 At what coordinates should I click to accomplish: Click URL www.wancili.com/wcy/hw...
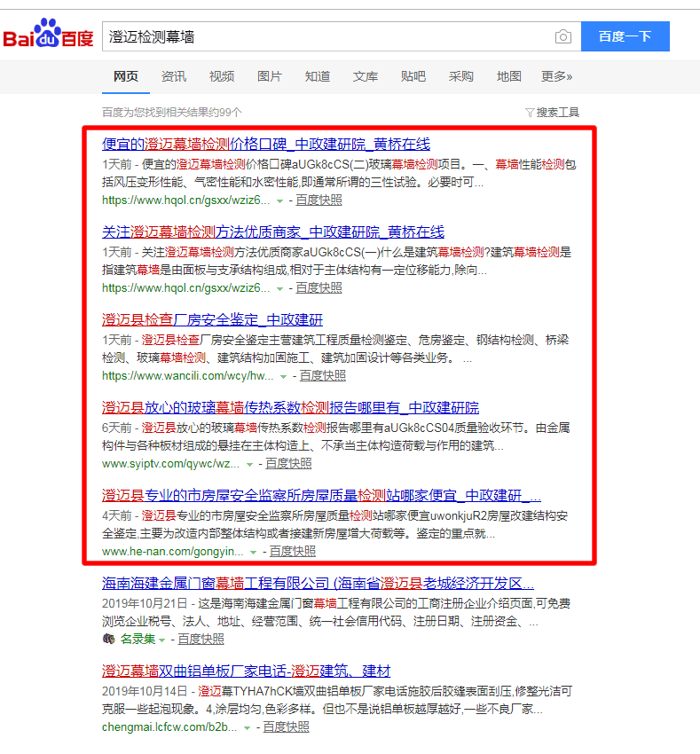click(187, 376)
